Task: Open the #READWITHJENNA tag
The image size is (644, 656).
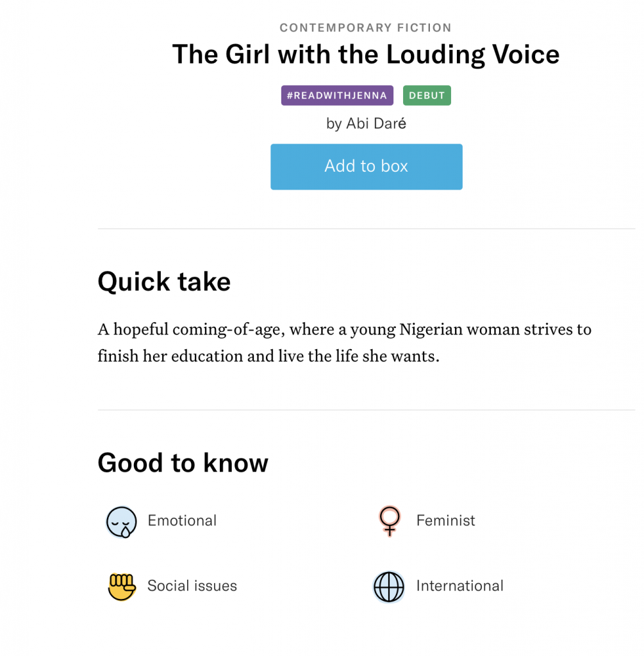Action: pyautogui.click(x=337, y=95)
